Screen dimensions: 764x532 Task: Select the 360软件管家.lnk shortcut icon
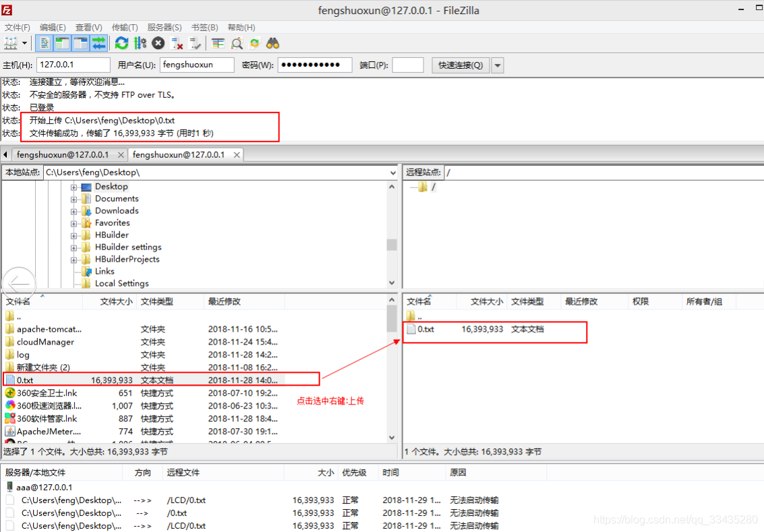9,418
